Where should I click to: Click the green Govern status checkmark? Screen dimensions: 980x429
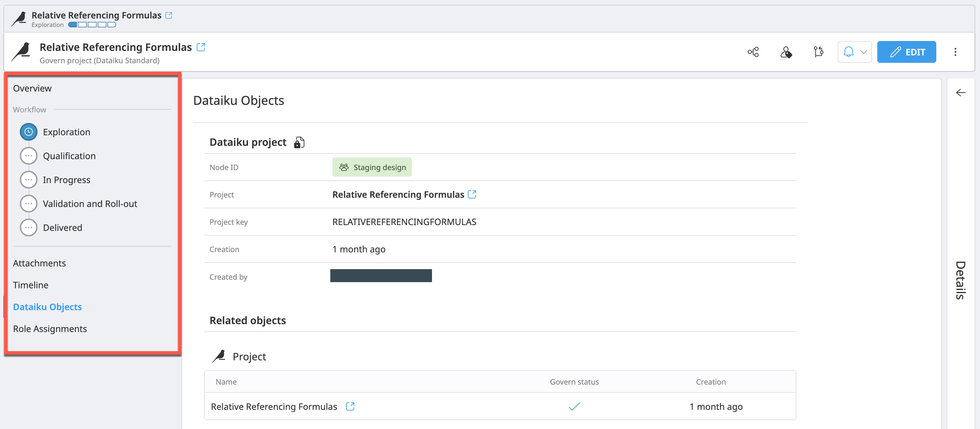click(574, 406)
